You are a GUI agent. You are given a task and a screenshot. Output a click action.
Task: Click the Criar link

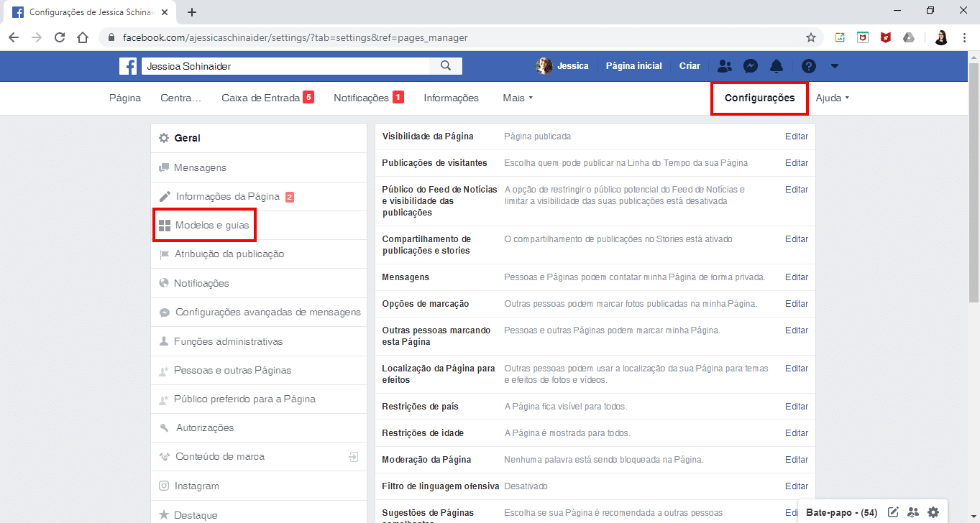tap(690, 66)
